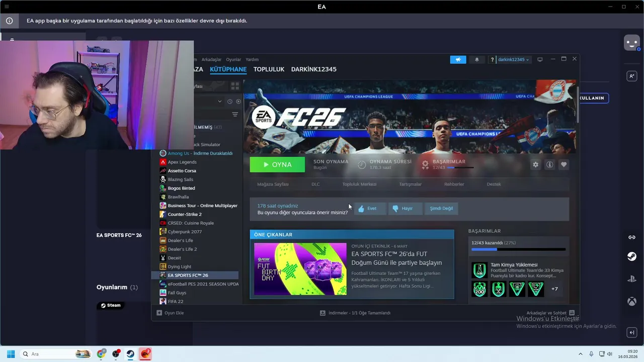Open the FC 26 manage gear icon

pos(535,164)
